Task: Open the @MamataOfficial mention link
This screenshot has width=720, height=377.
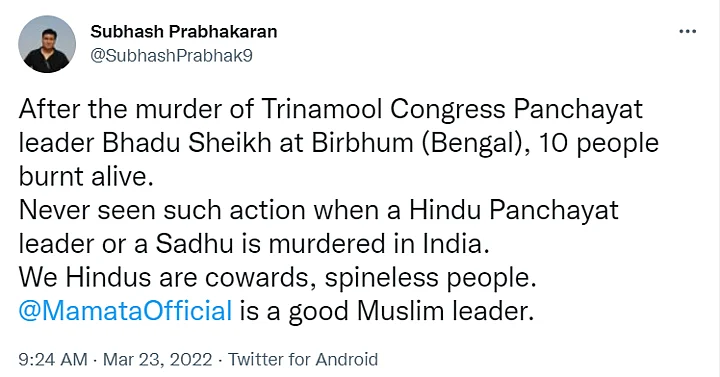Action: [x=125, y=311]
